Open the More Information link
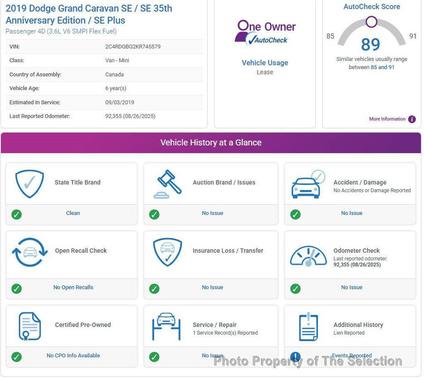This screenshot has height=378, width=424. (x=387, y=119)
